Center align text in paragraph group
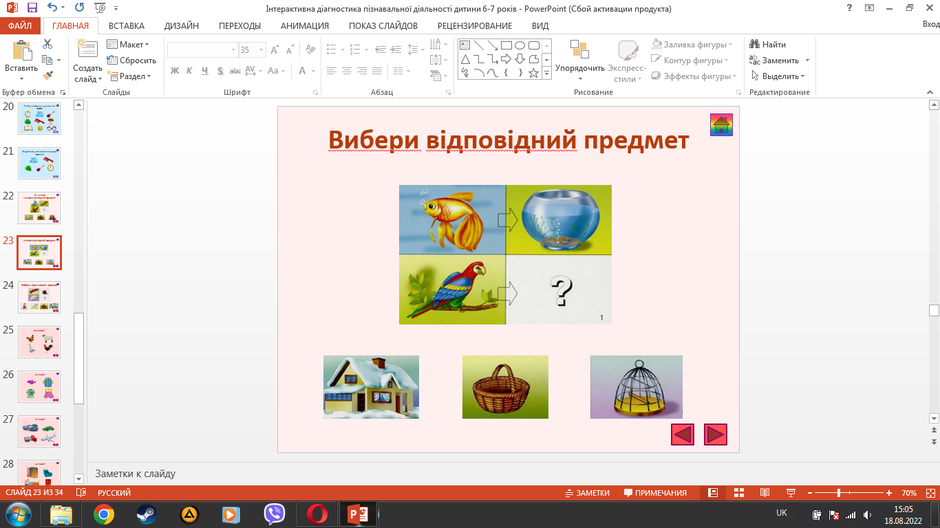Viewport: 940px width, 528px height. click(x=347, y=71)
